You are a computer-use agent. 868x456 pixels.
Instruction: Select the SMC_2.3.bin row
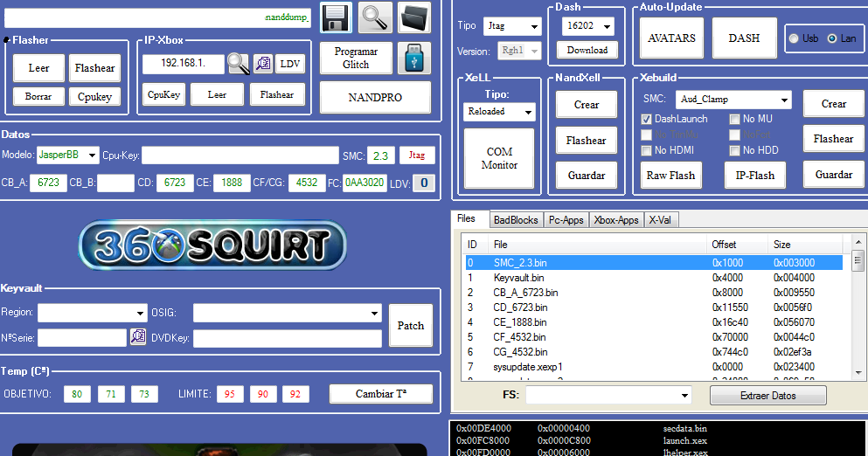coord(653,263)
